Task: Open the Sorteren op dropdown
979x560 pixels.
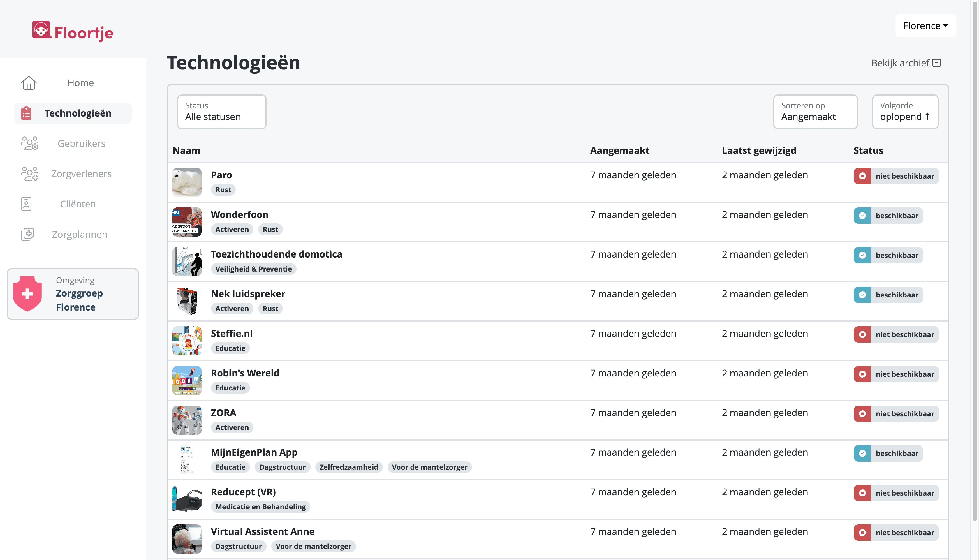Action: coord(815,112)
